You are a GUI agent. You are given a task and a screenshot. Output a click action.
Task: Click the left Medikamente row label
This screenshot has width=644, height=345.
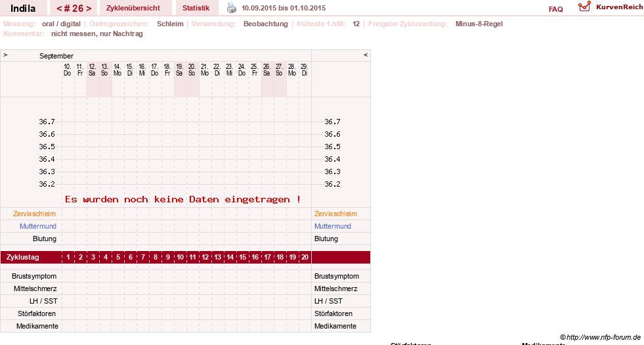click(x=37, y=326)
